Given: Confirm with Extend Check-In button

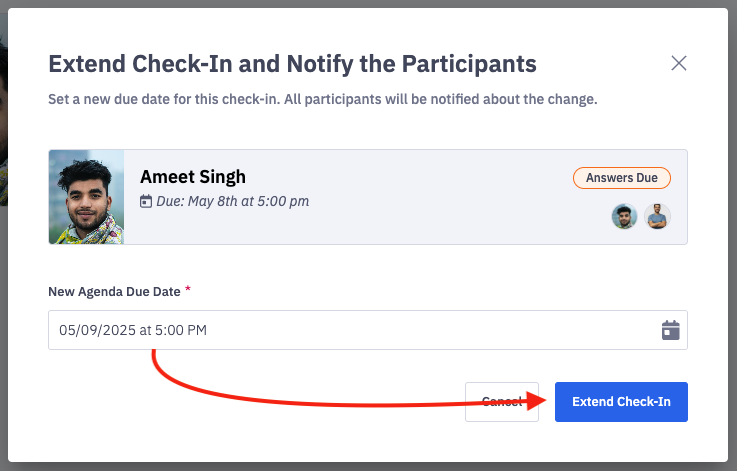Looking at the screenshot, I should pyautogui.click(x=621, y=401).
